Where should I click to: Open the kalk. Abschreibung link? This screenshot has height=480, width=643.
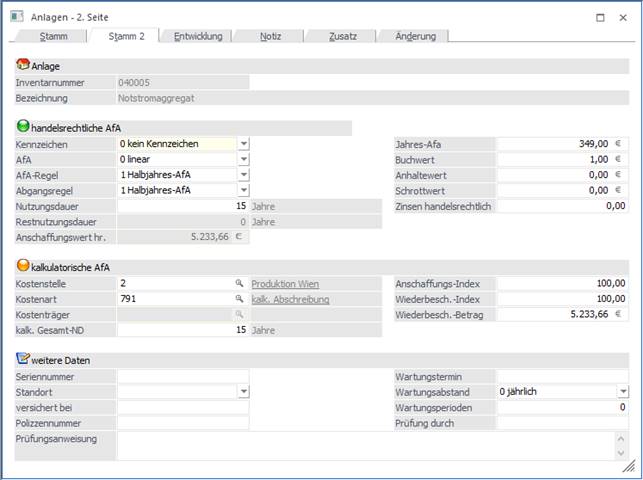[x=291, y=299]
